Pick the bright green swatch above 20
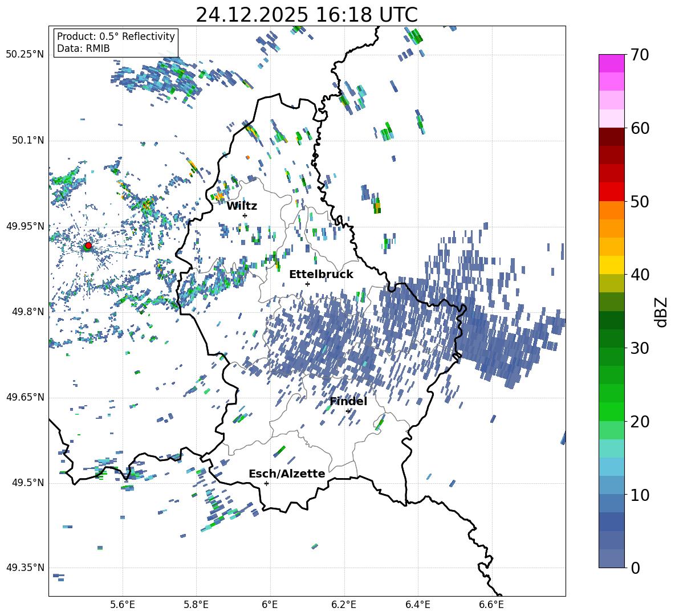675x616 pixels. [x=611, y=412]
